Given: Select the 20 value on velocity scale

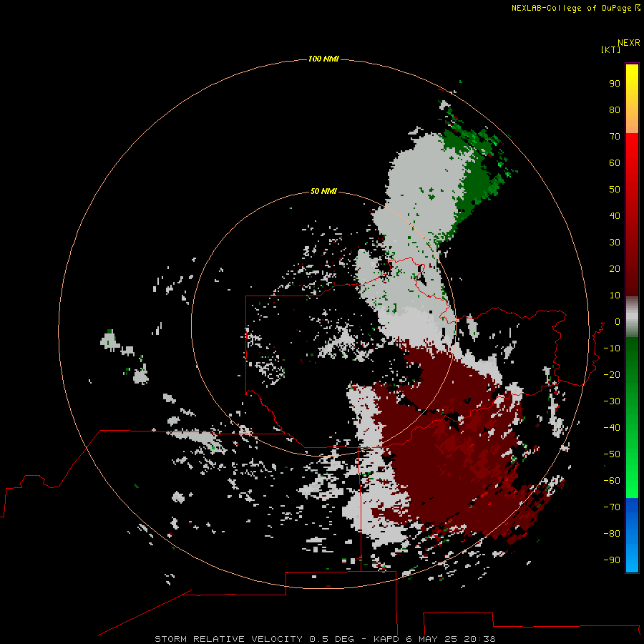Looking at the screenshot, I should point(615,268).
